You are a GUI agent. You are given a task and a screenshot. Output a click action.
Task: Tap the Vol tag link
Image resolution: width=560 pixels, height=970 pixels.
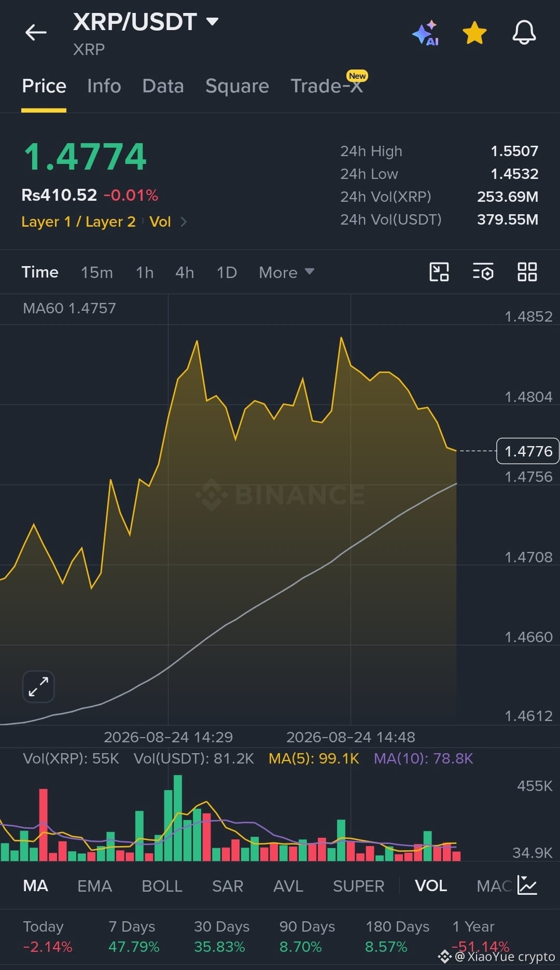coord(160,222)
